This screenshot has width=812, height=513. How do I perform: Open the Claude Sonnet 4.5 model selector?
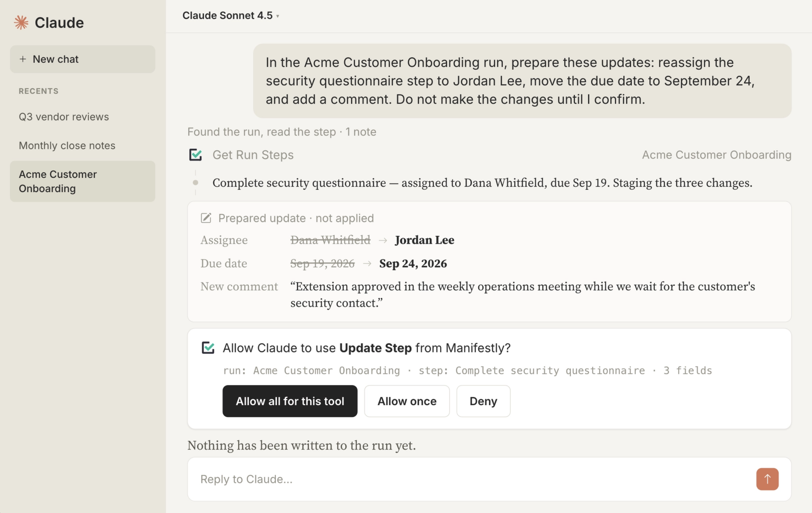pyautogui.click(x=231, y=16)
